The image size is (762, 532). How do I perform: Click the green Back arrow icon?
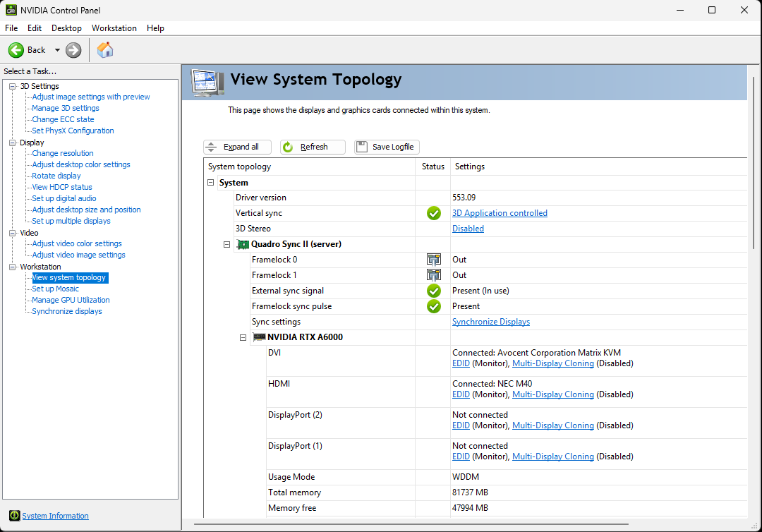(16, 50)
